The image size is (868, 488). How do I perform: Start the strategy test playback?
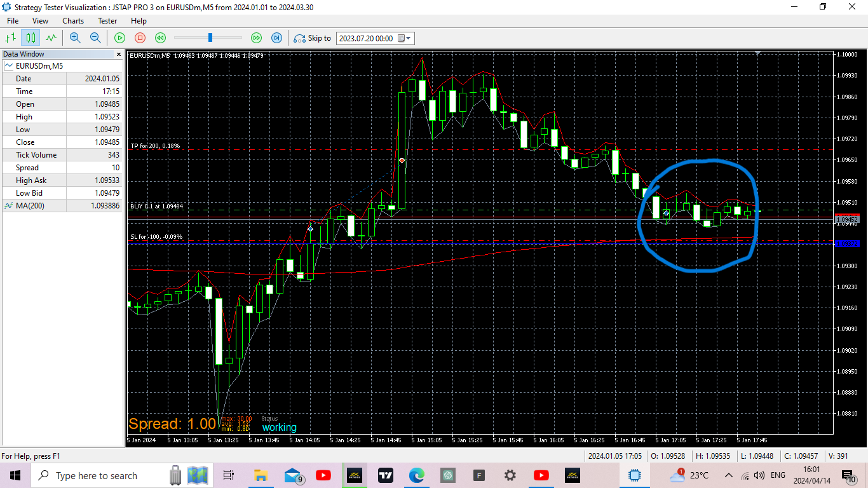pos(119,37)
